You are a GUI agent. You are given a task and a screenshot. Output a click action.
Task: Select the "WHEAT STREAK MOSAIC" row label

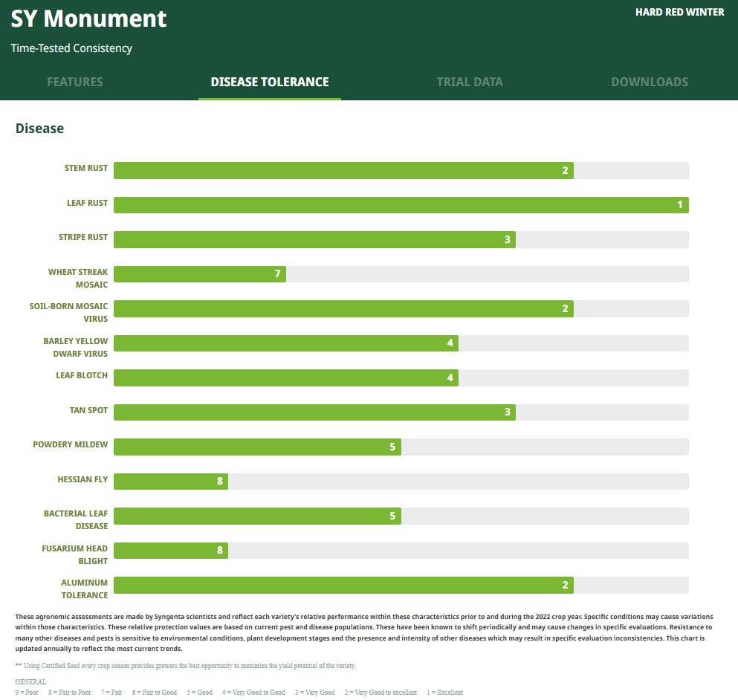tap(77, 278)
